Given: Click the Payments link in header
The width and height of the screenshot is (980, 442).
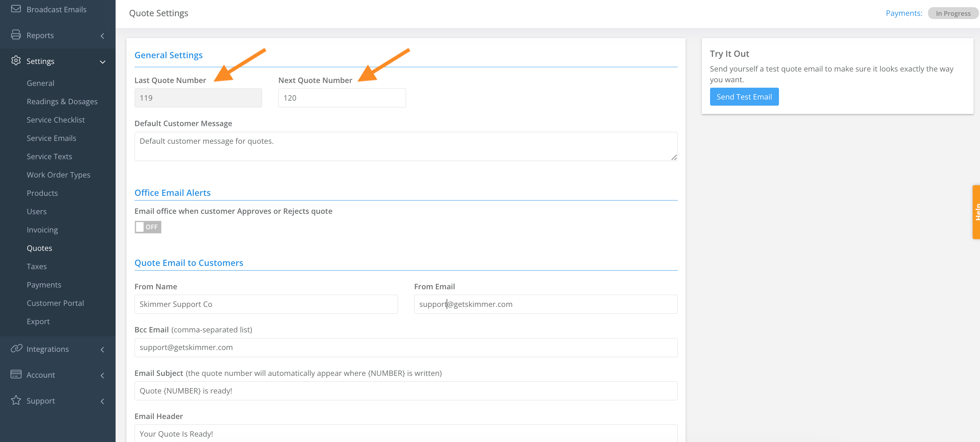Looking at the screenshot, I should pyautogui.click(x=904, y=13).
